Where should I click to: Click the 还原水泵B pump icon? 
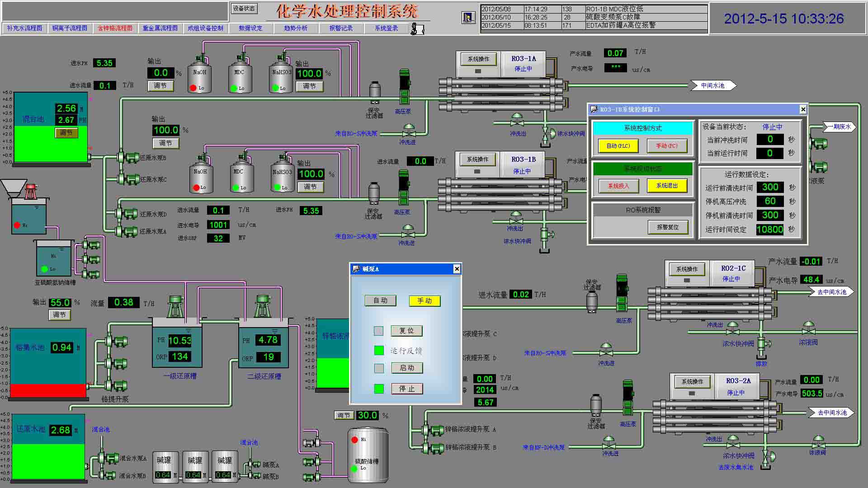click(129, 157)
